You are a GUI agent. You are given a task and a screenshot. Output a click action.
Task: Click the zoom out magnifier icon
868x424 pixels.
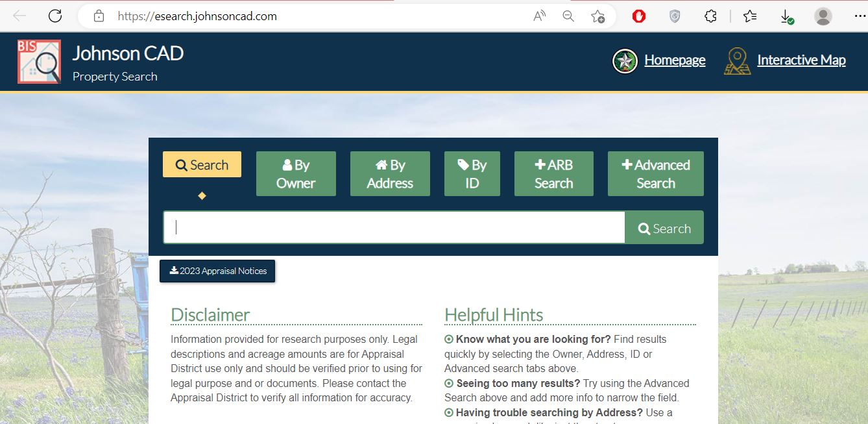pyautogui.click(x=568, y=16)
